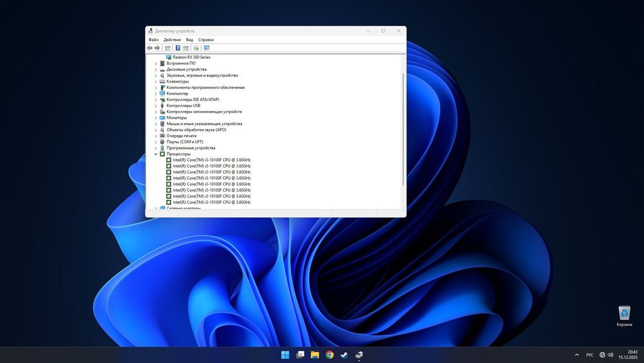644x363 pixels.
Task: Click the РУС language indicator in the tray
Action: [590, 355]
